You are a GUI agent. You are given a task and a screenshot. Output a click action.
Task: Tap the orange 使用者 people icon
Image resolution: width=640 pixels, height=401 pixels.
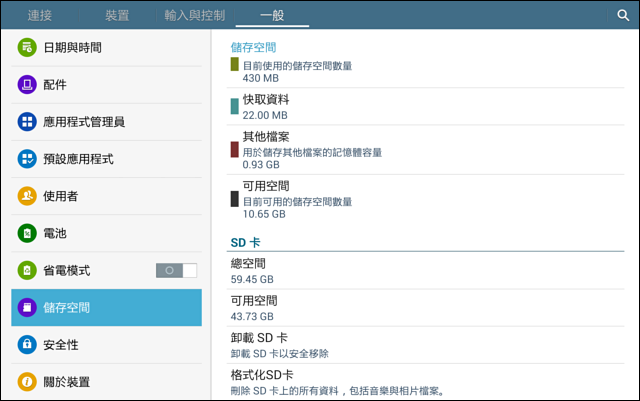pos(27,196)
